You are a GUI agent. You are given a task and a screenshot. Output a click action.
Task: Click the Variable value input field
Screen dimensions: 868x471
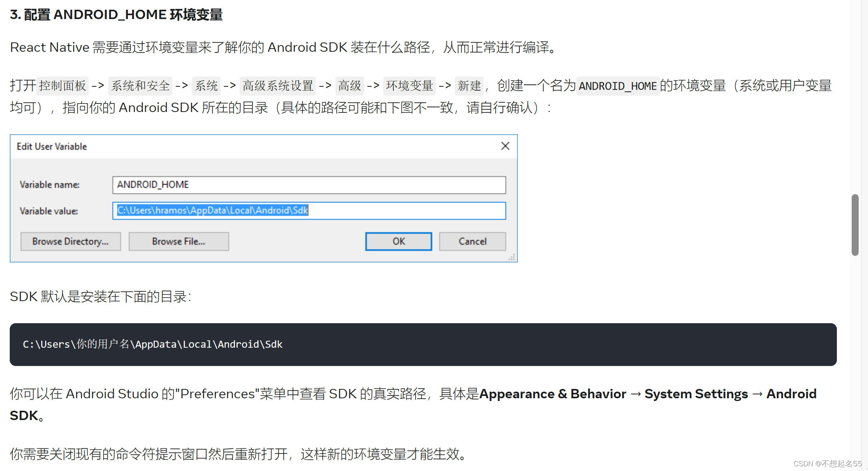[309, 210]
